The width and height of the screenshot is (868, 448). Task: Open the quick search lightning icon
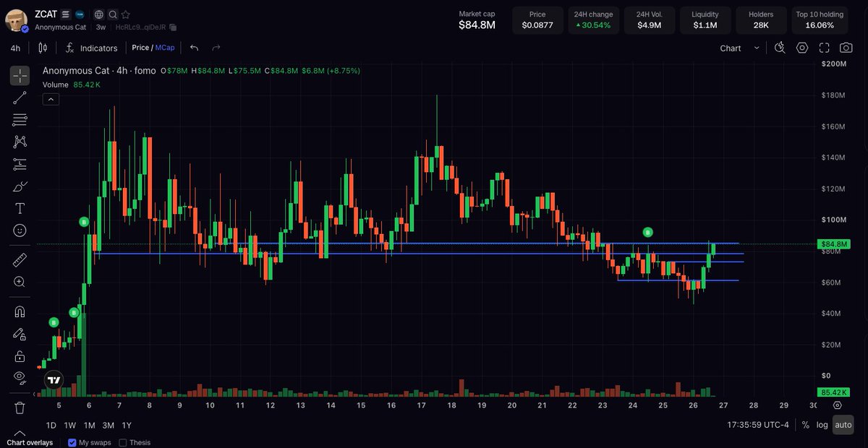coord(780,48)
